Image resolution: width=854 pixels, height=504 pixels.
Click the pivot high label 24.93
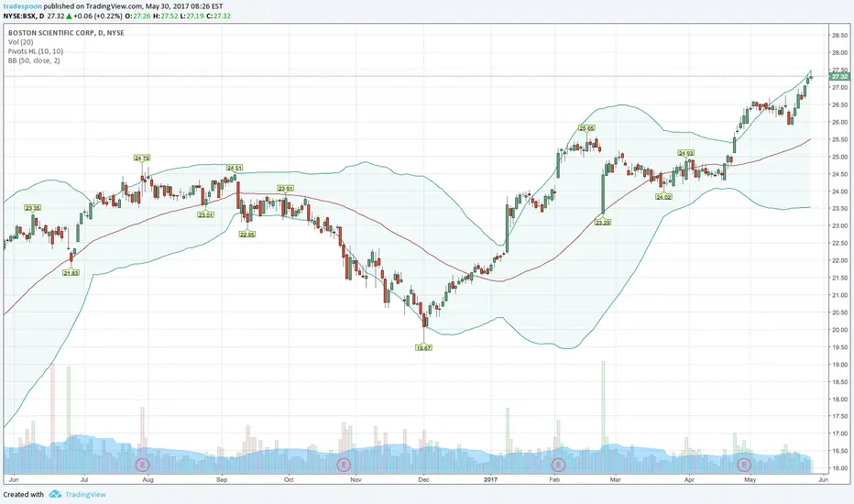pos(685,153)
